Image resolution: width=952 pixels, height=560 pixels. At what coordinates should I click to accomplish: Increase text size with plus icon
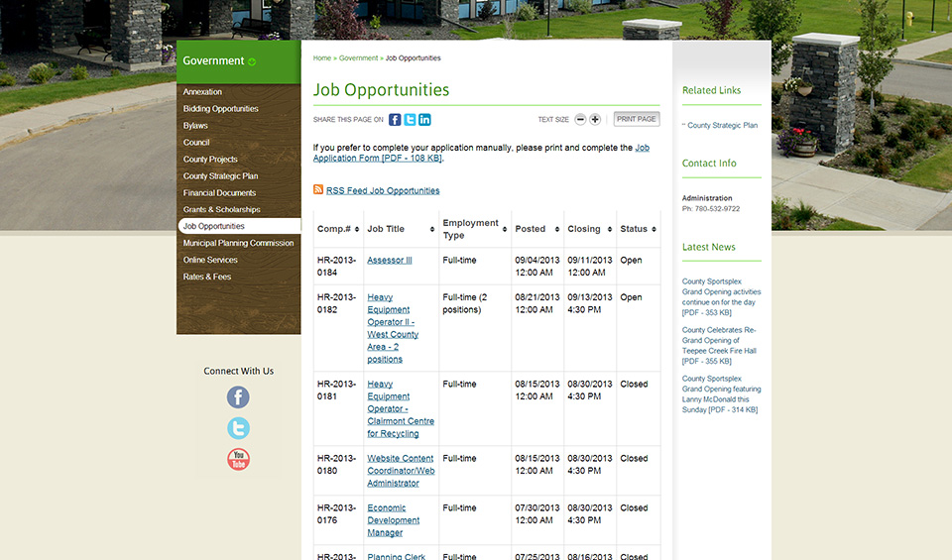pyautogui.click(x=595, y=120)
